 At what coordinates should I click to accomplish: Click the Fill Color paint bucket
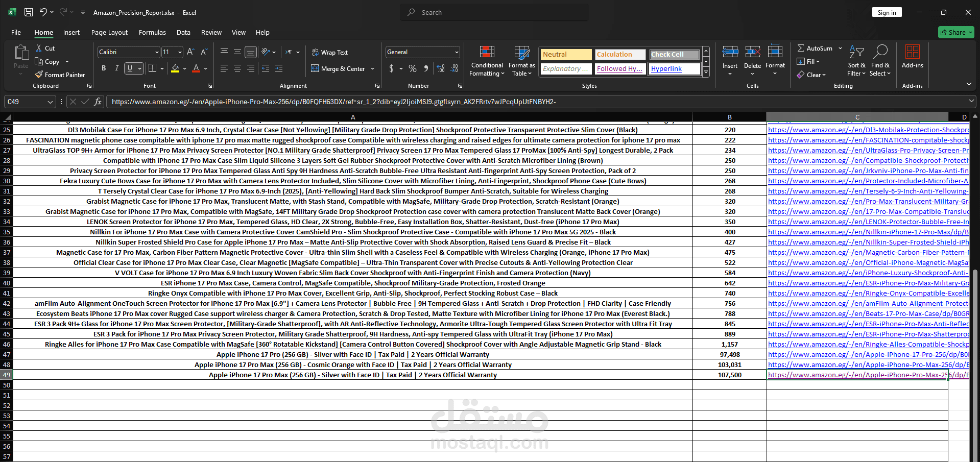point(175,68)
